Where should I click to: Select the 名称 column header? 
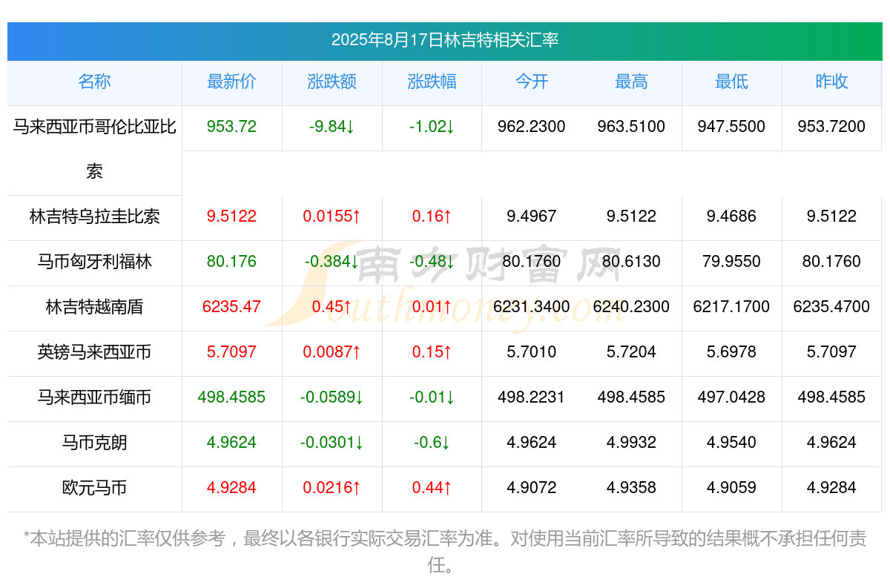(94, 82)
